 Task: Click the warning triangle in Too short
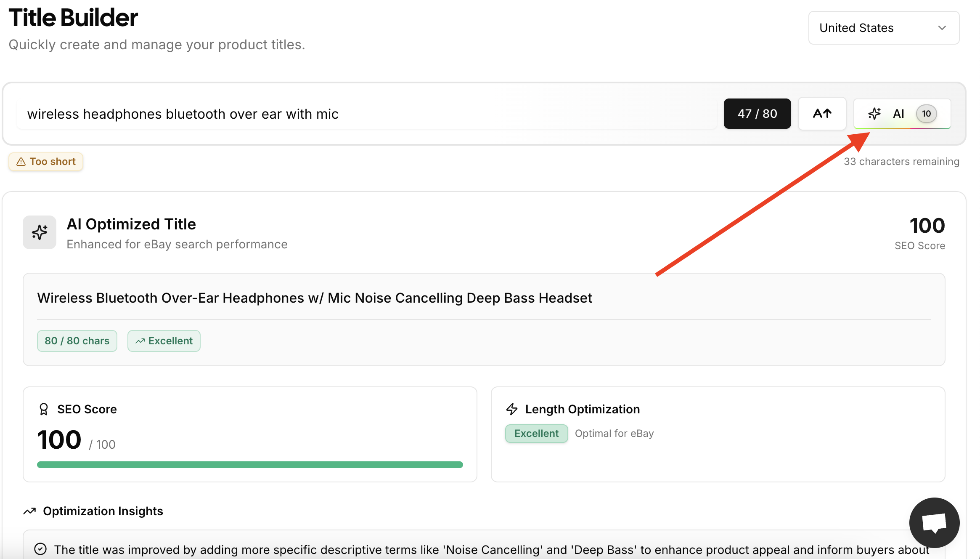[21, 162]
